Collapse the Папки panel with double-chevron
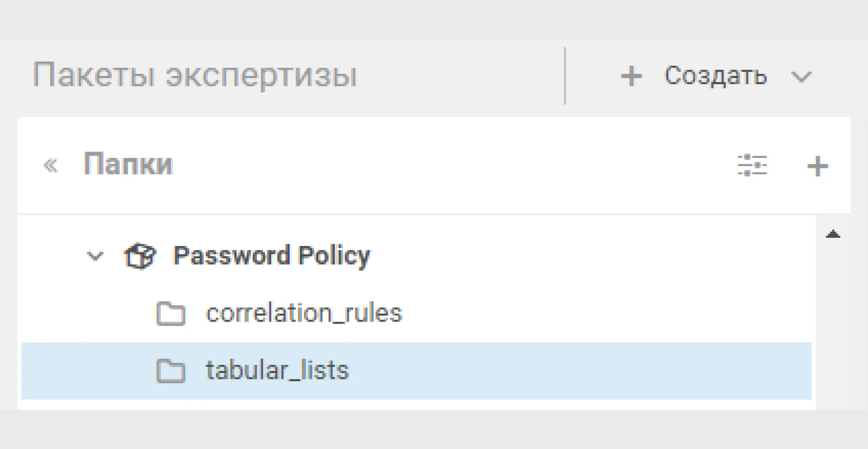 50,165
